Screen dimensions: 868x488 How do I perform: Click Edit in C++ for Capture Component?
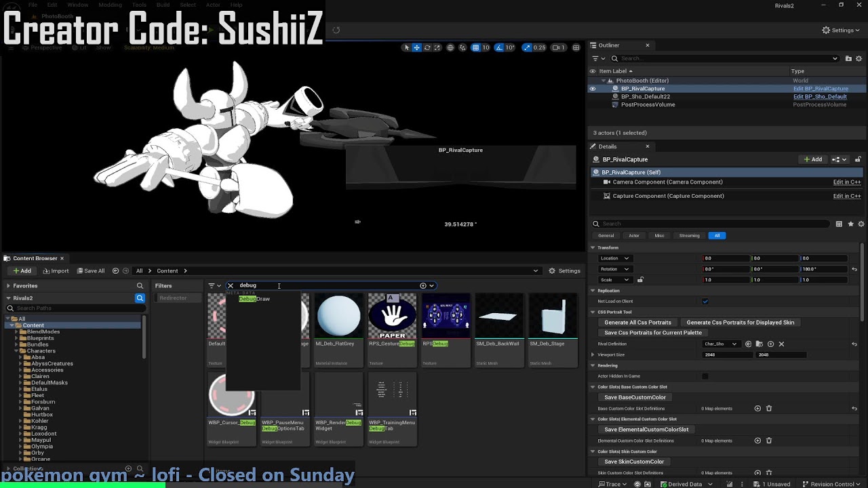(x=846, y=196)
